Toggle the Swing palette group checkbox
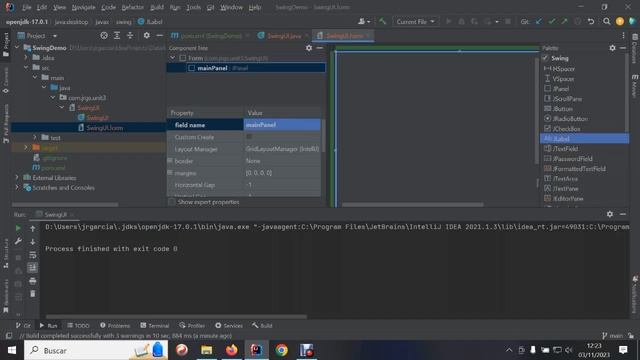The height and width of the screenshot is (360, 640). click(x=545, y=58)
